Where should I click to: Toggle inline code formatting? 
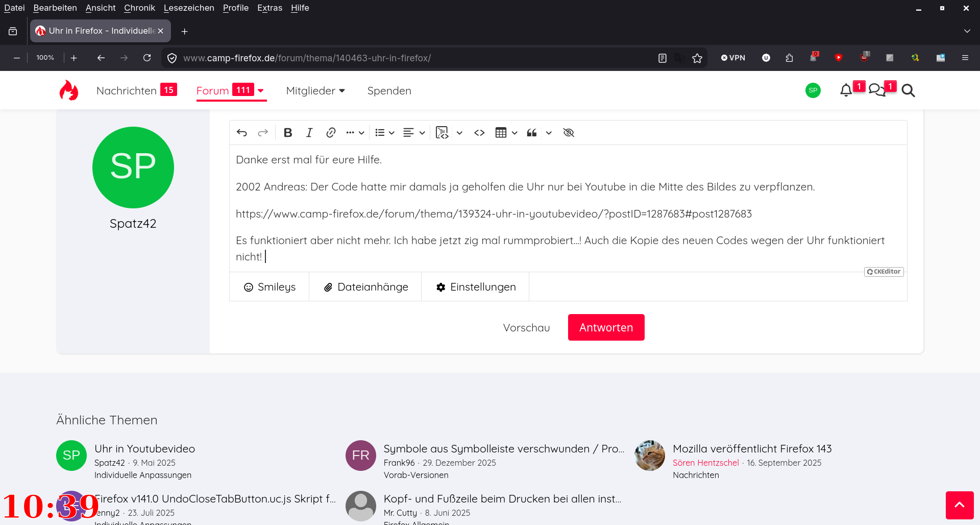[x=479, y=133]
